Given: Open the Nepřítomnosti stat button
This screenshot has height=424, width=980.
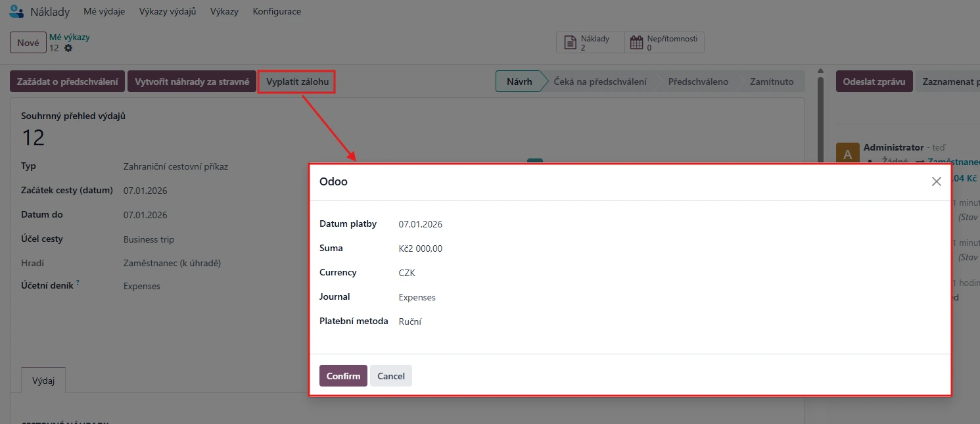Looking at the screenshot, I should coord(664,43).
